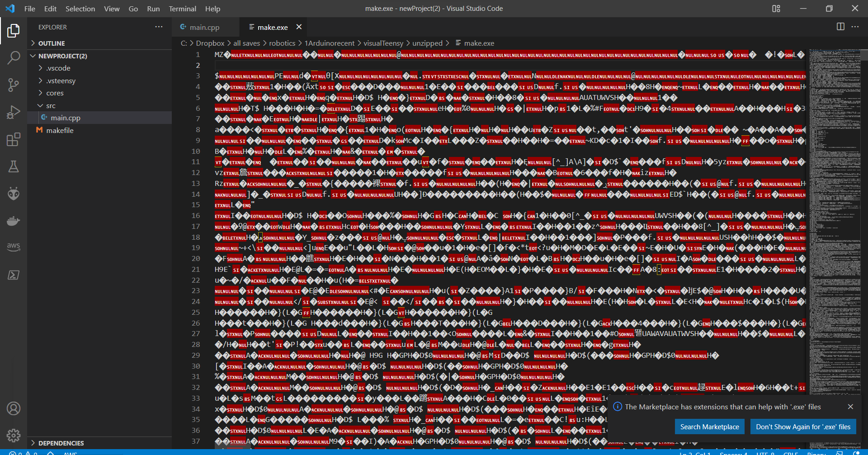Open the Run and Debug view

pos(14,112)
